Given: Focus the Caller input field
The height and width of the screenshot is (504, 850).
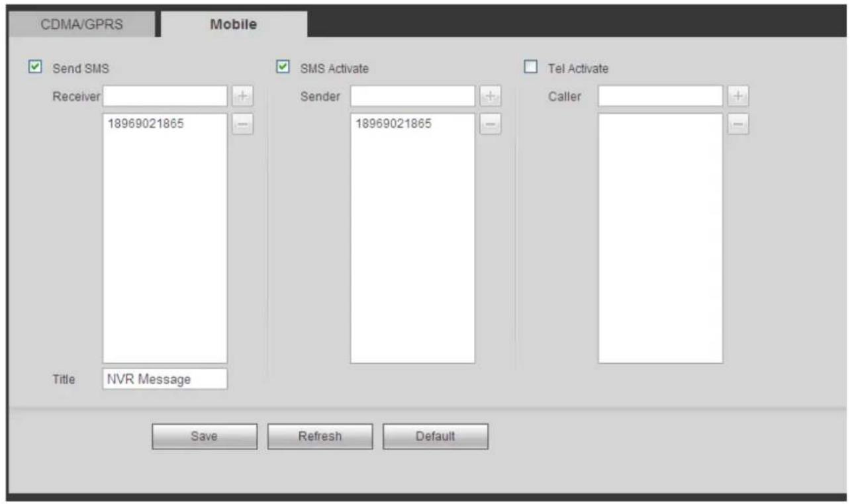Looking at the screenshot, I should coord(660,96).
